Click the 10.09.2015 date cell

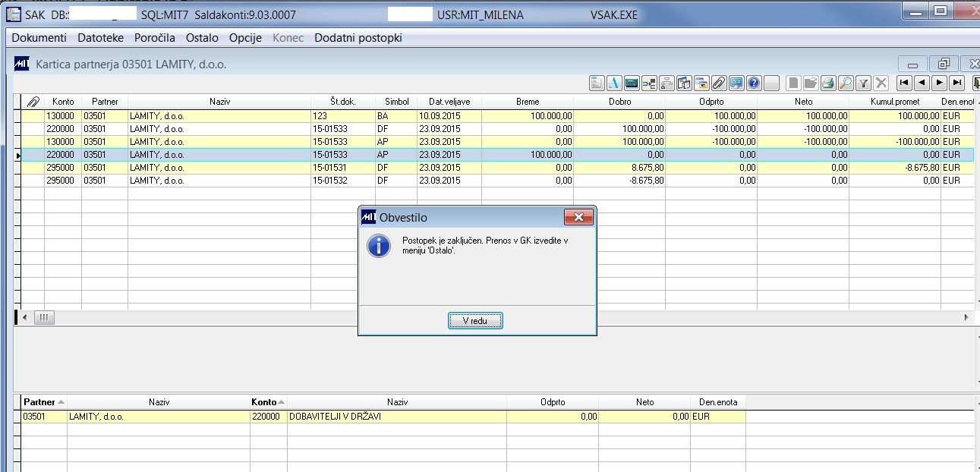449,116
